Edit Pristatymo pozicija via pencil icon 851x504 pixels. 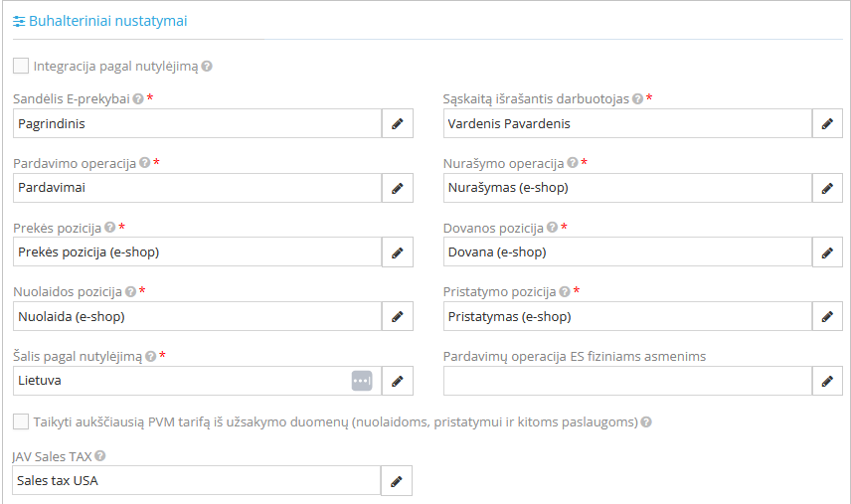click(x=827, y=317)
